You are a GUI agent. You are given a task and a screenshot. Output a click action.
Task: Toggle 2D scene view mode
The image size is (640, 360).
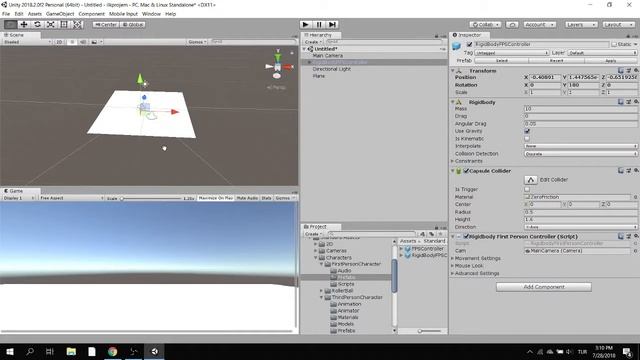pyautogui.click(x=59, y=42)
